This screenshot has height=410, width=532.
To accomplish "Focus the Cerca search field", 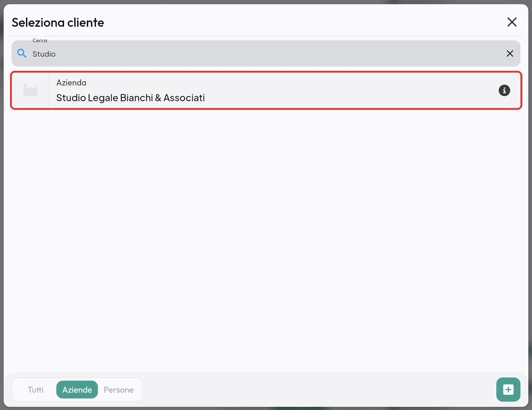I will point(266,53).
